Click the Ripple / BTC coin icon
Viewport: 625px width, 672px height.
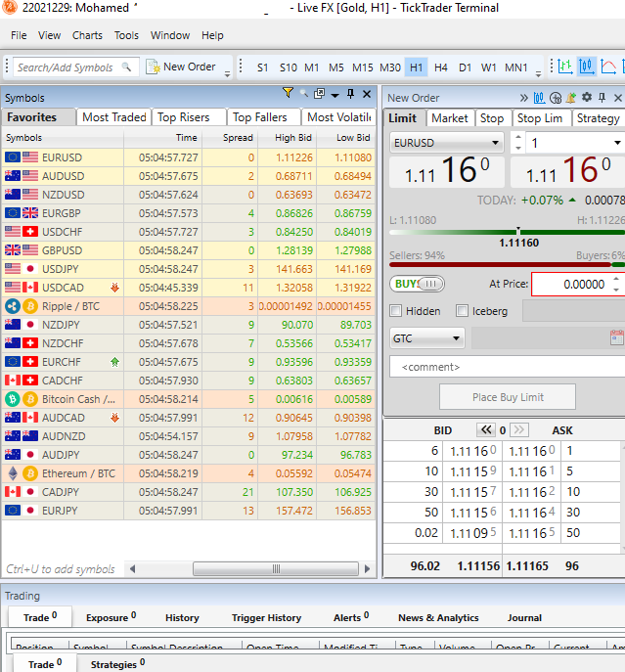coord(13,306)
